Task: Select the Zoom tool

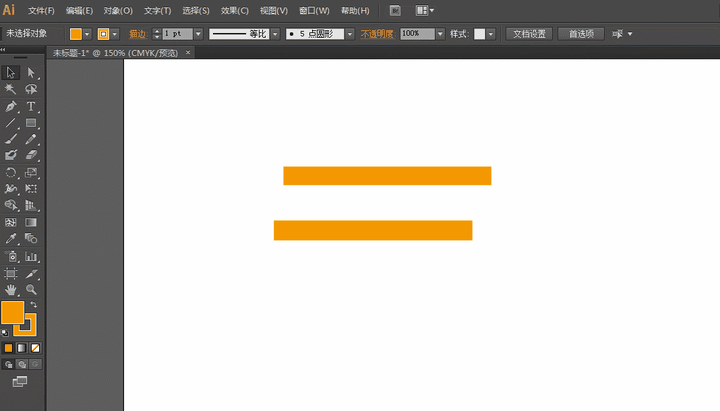Action: tap(31, 290)
